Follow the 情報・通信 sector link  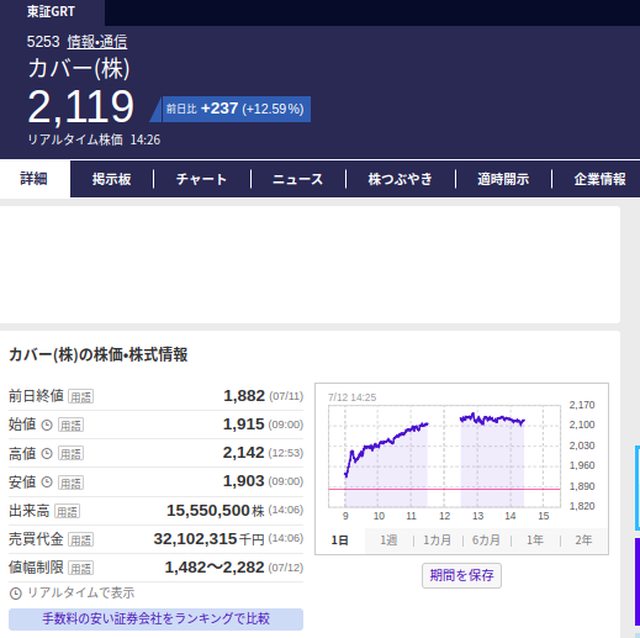[x=97, y=42]
